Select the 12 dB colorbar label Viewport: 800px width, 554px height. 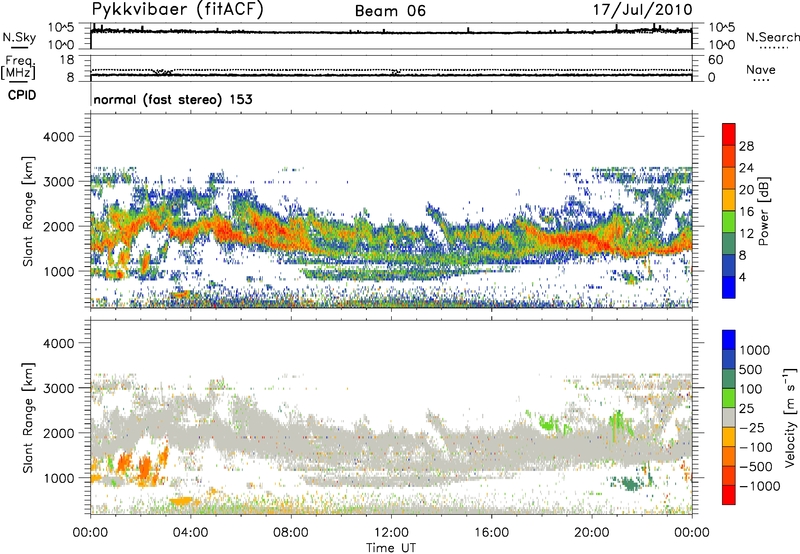pyautogui.click(x=746, y=234)
